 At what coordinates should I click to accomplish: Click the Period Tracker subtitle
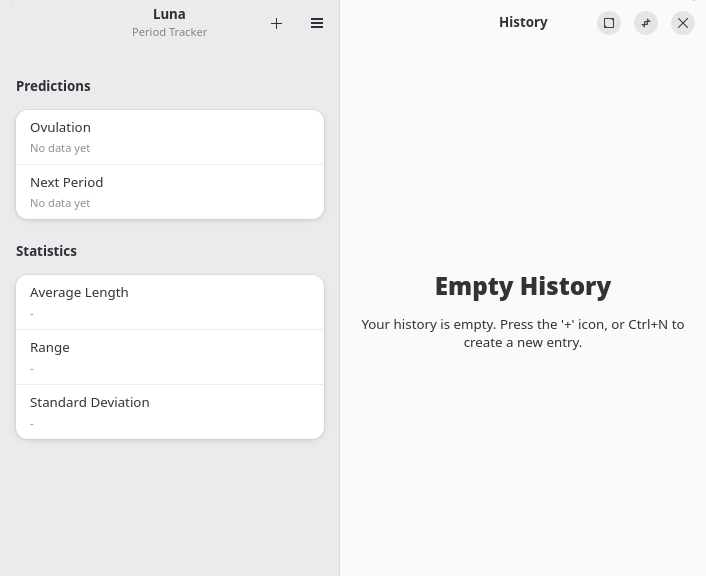pyautogui.click(x=169, y=32)
